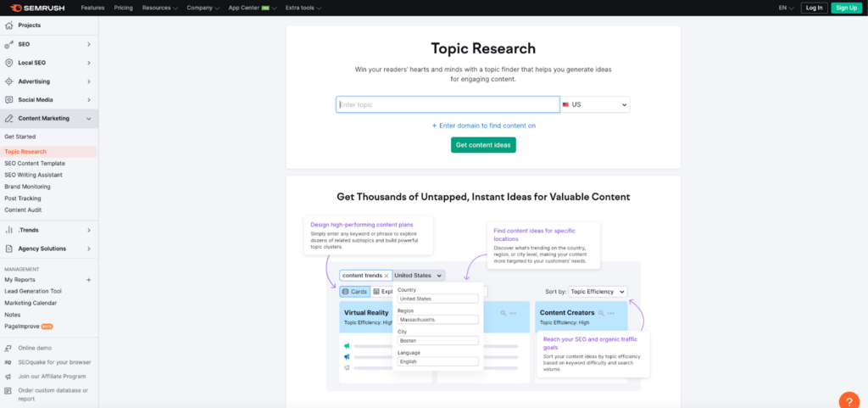Screen dimensions: 868x408
Task: Click SEOquake for your browser link
Action: [x=54, y=362]
